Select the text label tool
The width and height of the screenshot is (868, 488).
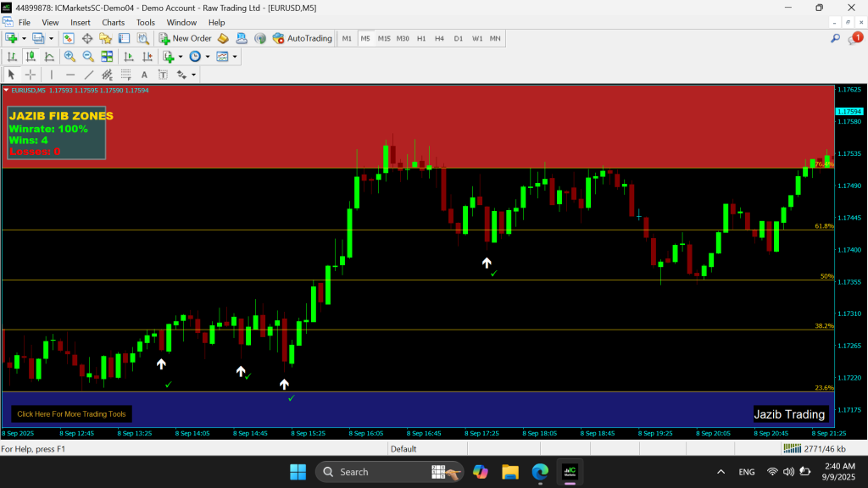[x=144, y=75]
